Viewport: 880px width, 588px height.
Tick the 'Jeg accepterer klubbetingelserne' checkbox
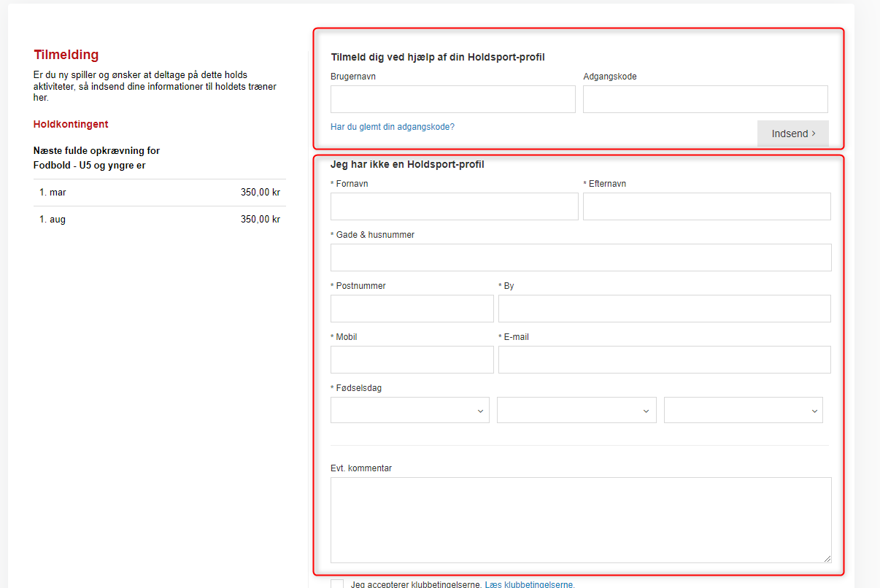click(337, 584)
